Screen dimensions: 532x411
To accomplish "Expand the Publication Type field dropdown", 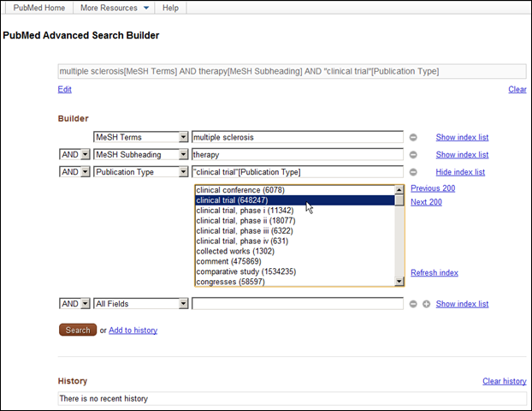I will tap(183, 172).
